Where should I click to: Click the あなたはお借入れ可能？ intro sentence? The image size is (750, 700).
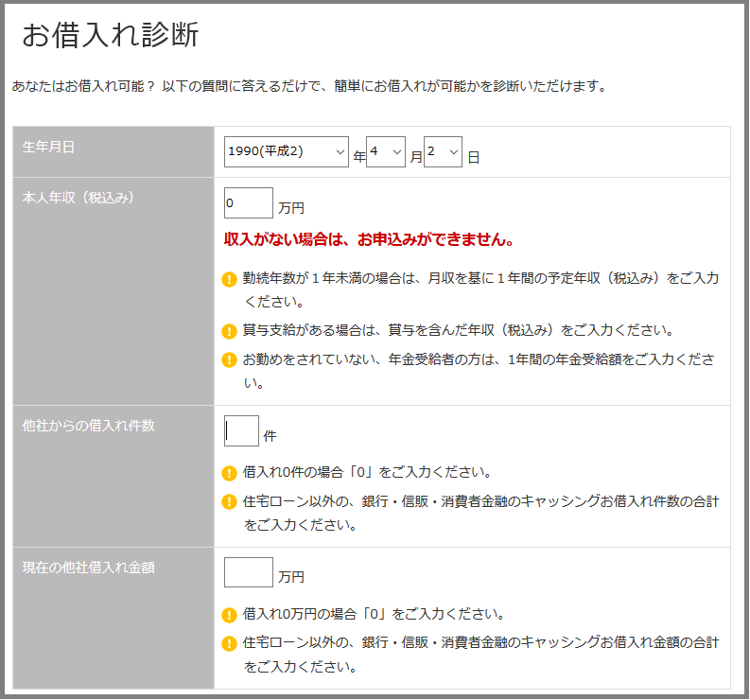pyautogui.click(x=309, y=86)
